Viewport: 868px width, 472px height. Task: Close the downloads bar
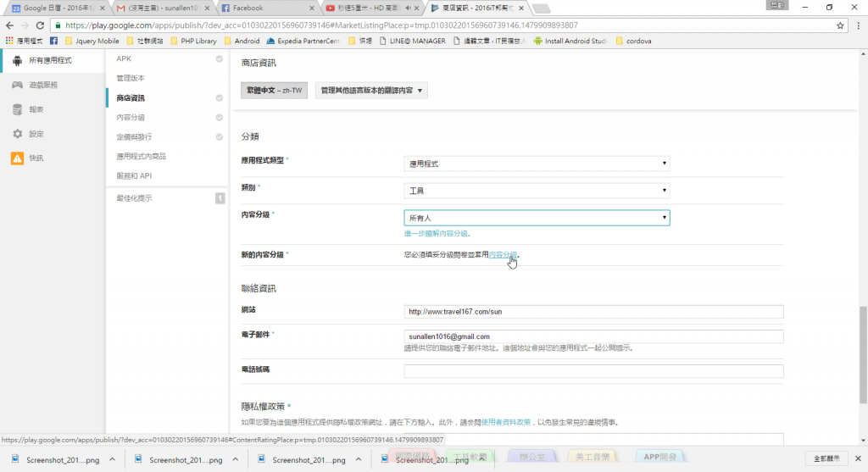[858, 458]
